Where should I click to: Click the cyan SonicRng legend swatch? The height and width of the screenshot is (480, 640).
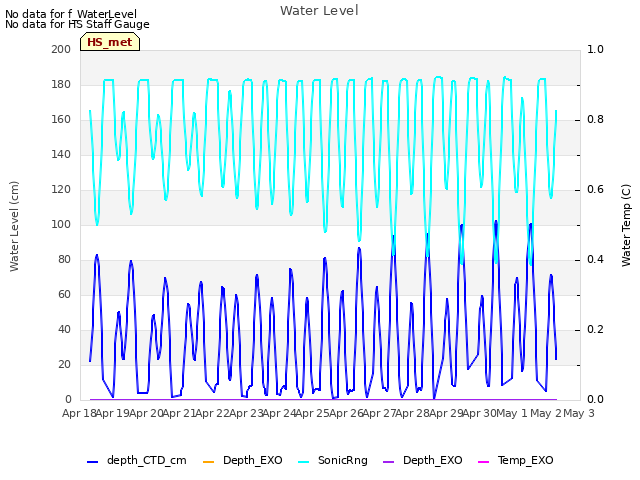point(303,462)
